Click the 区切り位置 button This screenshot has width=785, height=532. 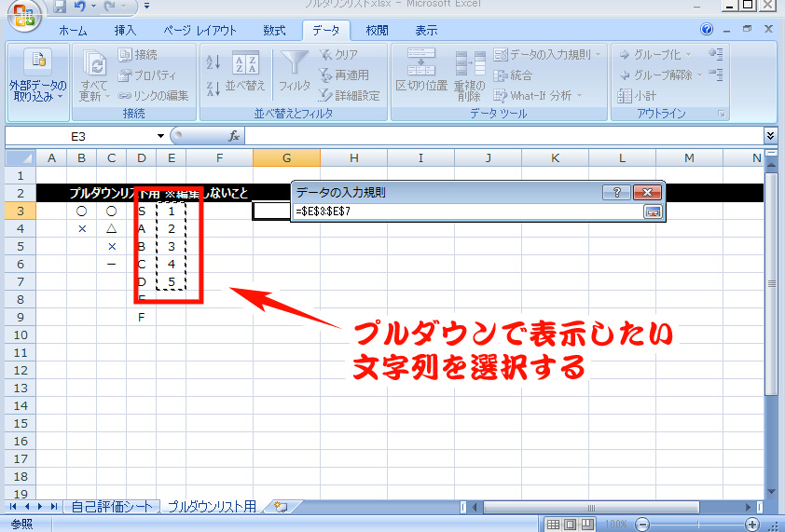tap(421, 70)
